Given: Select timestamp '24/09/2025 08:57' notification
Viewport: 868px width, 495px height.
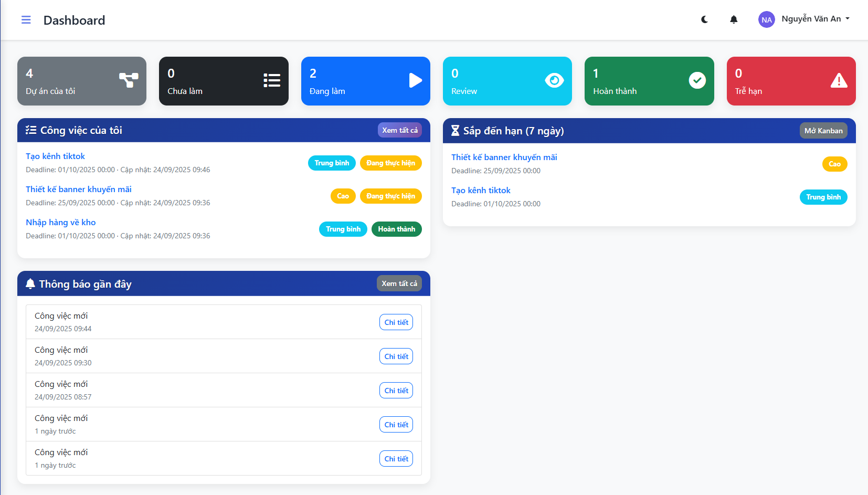Looking at the screenshot, I should tap(63, 397).
